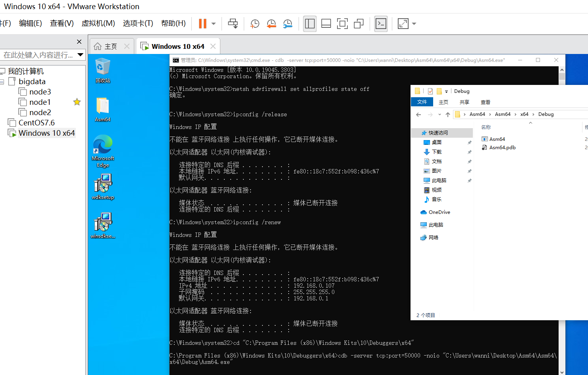Open 下载 in Explorer navigation pane
Image resolution: width=588 pixels, height=375 pixels.
click(x=437, y=152)
